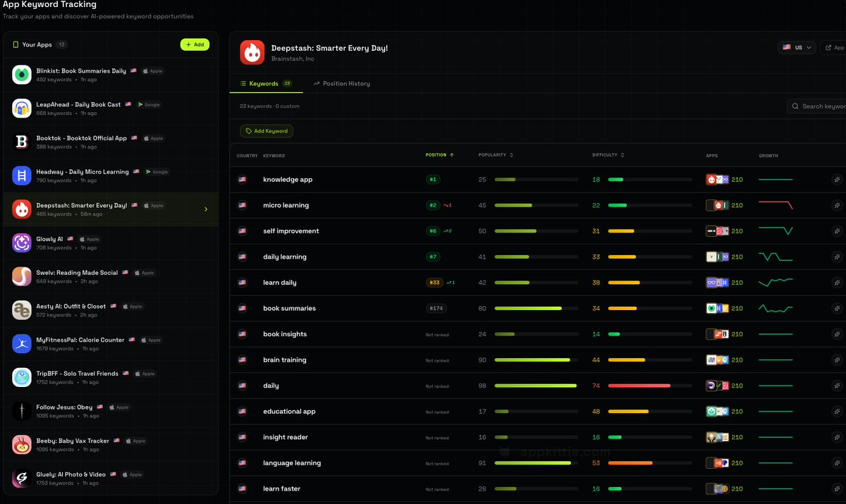
Task: Click the 'Your Apps' heading
Action: (37, 44)
